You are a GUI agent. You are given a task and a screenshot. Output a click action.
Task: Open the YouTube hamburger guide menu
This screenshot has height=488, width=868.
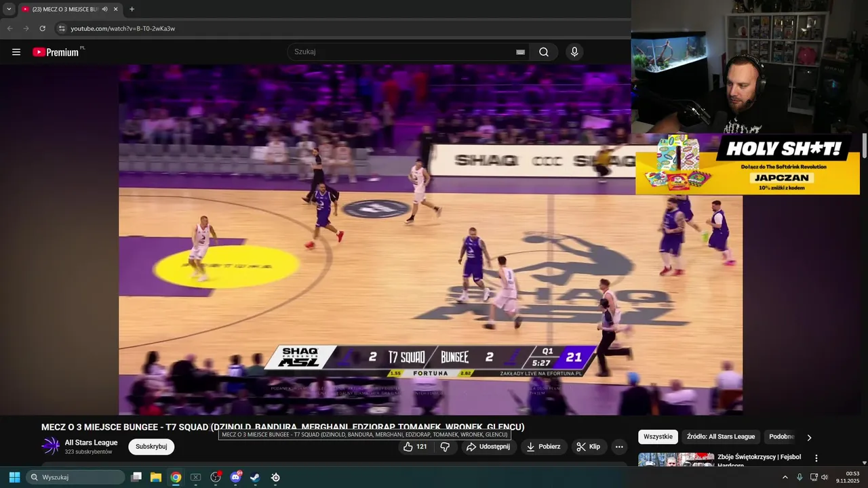tap(16, 52)
